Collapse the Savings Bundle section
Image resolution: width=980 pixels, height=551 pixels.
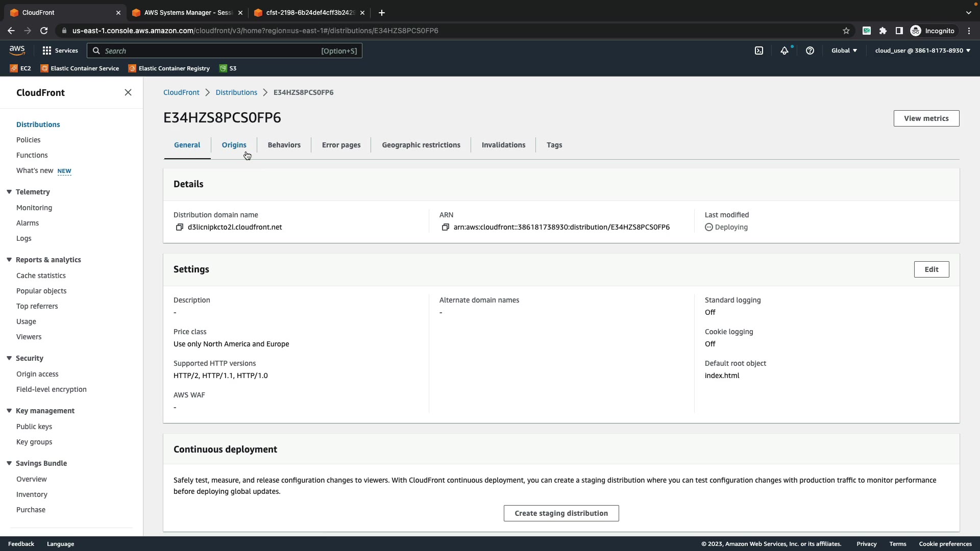9,463
